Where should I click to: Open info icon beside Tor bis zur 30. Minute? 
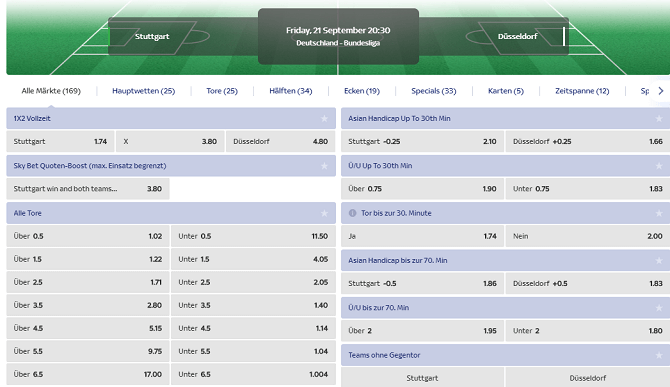pyautogui.click(x=353, y=213)
